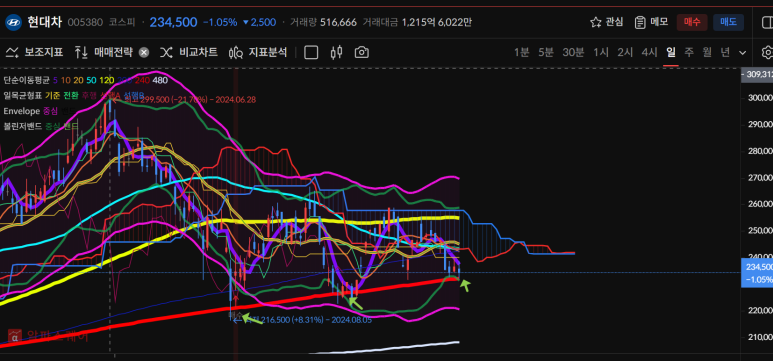The width and height of the screenshot is (773, 361).
Task: Click the 2,500 price change value
Action: click(x=259, y=22)
